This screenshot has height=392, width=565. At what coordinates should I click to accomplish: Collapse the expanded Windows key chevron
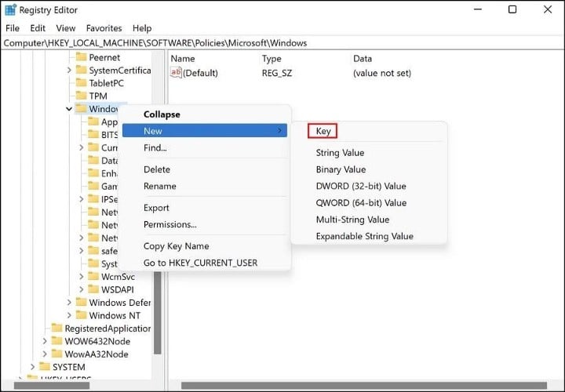click(x=69, y=109)
